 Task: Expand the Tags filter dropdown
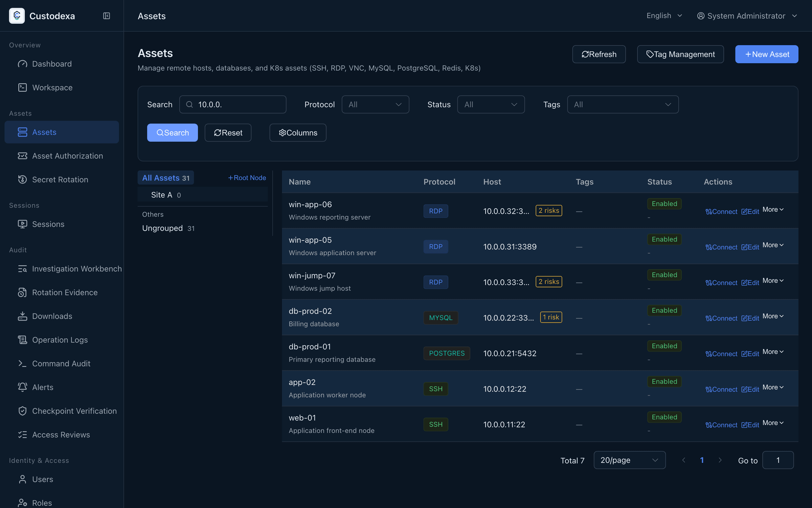click(x=623, y=104)
